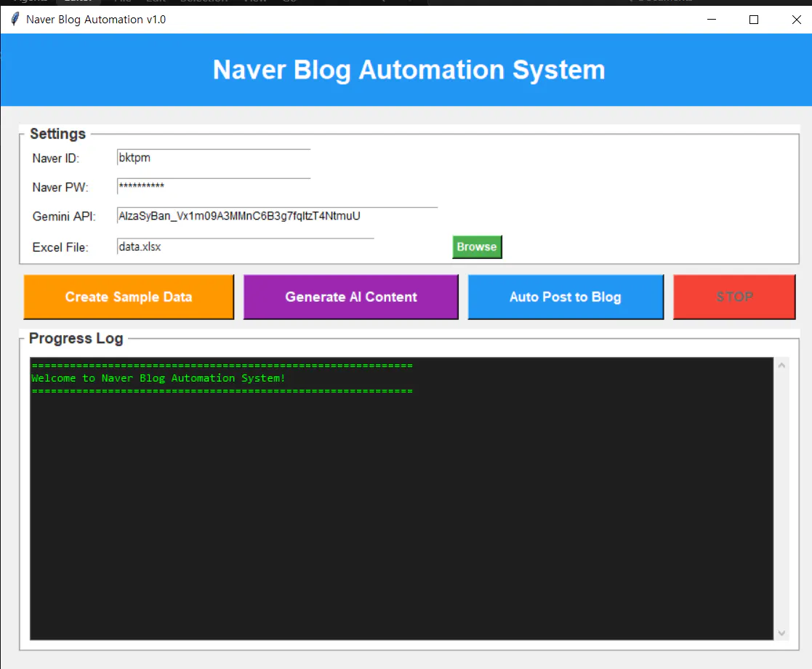This screenshot has height=669, width=812.
Task: Hit the red STOP button
Action: tap(734, 297)
